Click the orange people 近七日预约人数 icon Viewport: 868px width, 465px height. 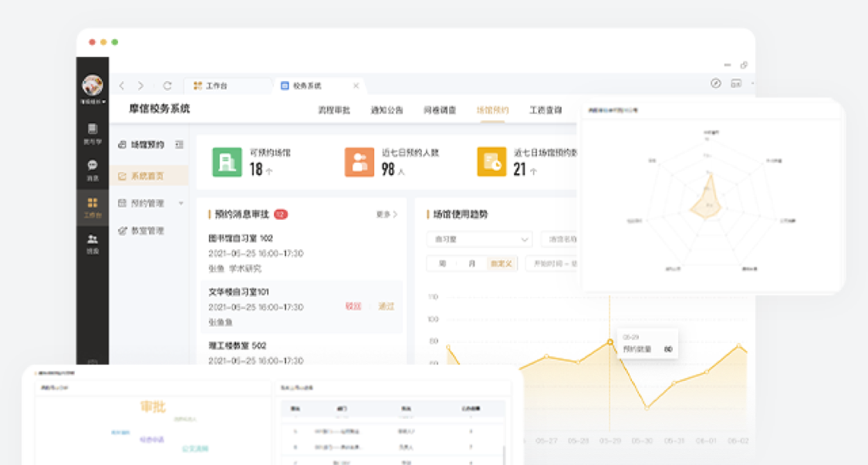(360, 162)
